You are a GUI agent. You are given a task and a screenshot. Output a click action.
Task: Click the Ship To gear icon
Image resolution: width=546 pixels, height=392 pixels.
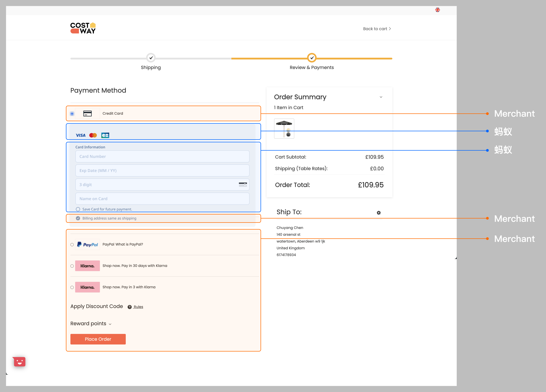click(379, 213)
